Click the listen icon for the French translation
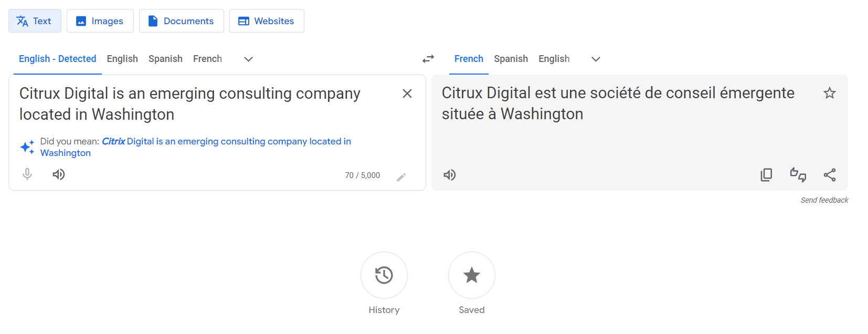868x334 pixels. tap(449, 174)
